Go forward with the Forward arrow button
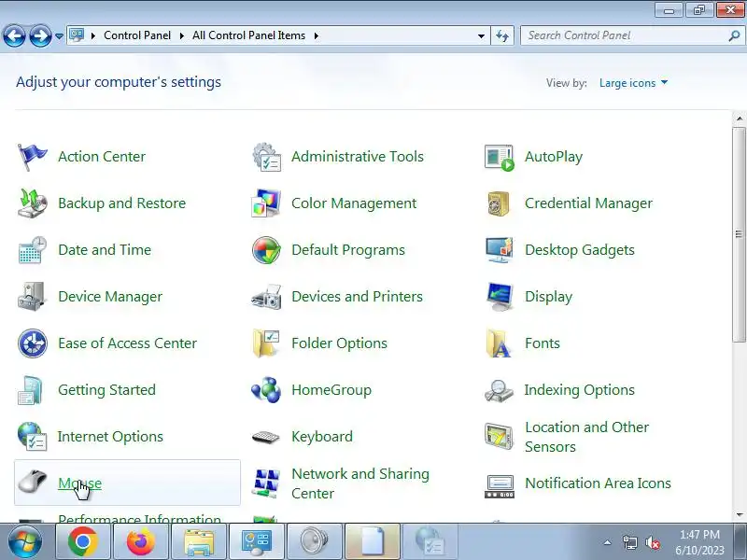Viewport: 747px width, 560px height. coord(40,35)
